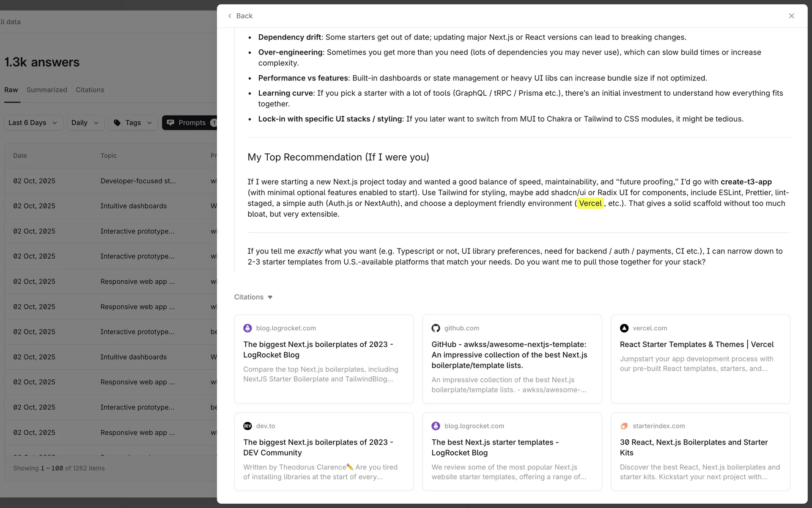Click the Prompts chat bubble icon
The width and height of the screenshot is (812, 508).
[170, 123]
